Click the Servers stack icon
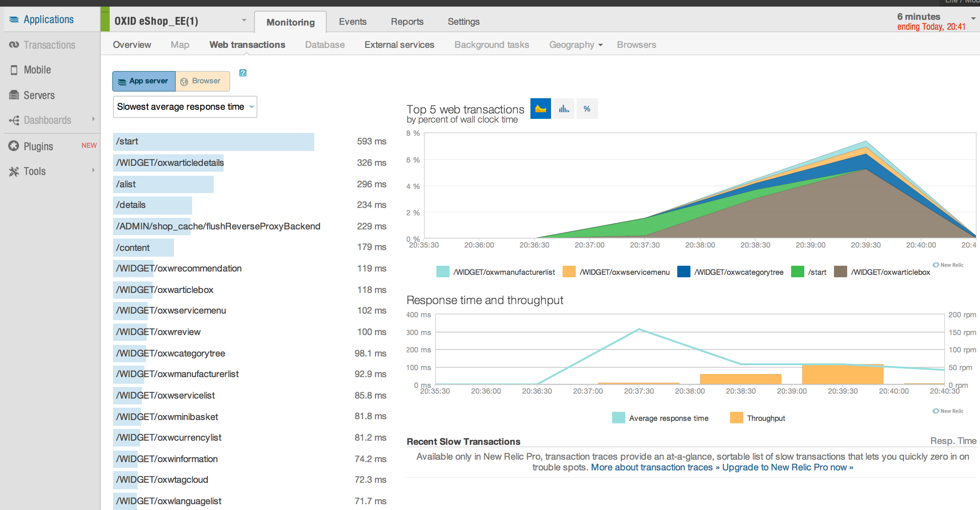This screenshot has height=510, width=980. tap(14, 95)
